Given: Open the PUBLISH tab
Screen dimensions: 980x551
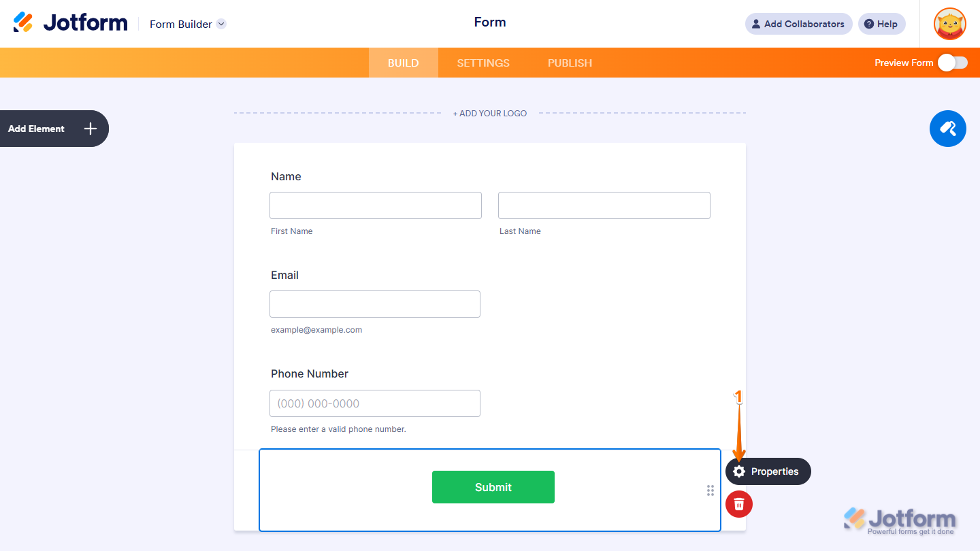Looking at the screenshot, I should [570, 62].
